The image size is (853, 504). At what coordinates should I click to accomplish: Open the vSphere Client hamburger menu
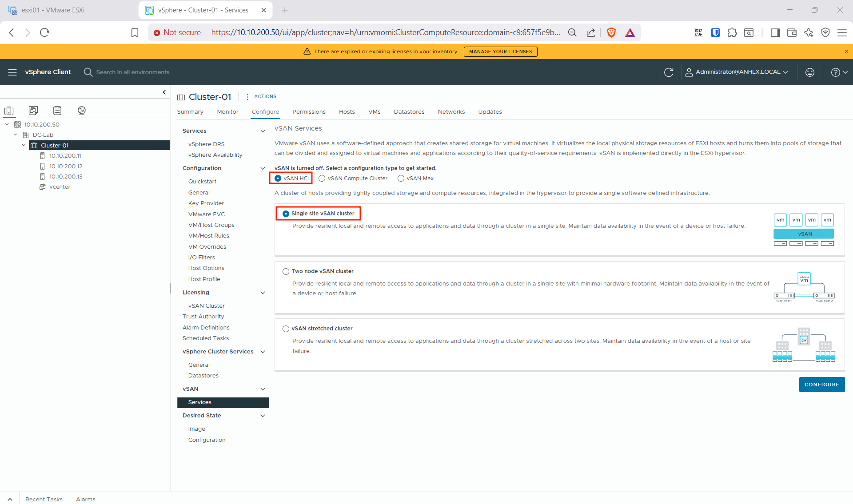pyautogui.click(x=12, y=72)
